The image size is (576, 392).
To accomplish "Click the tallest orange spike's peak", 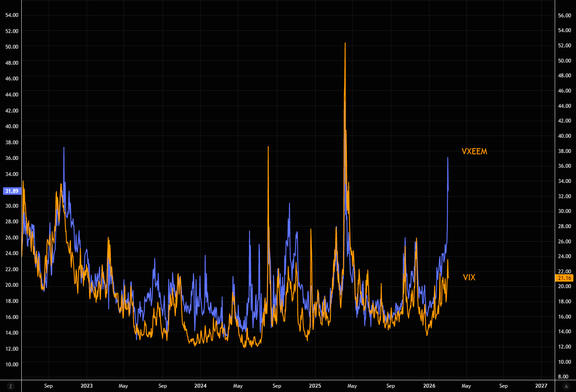I will [x=345, y=43].
